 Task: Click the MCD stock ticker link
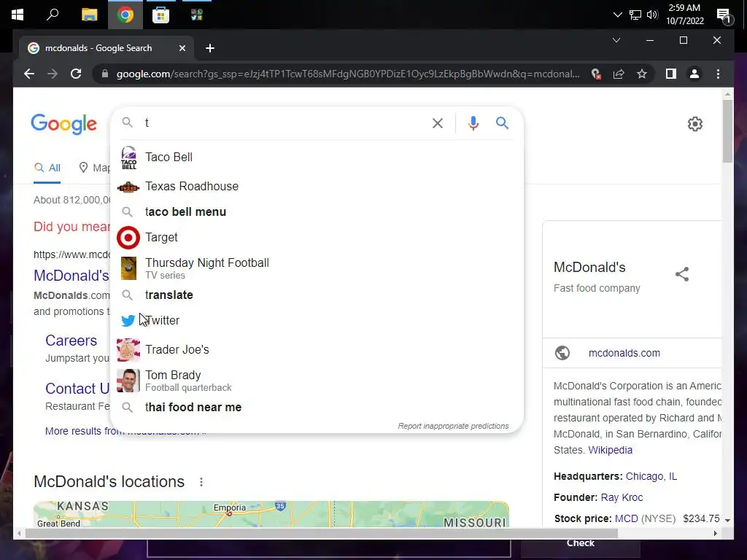click(626, 518)
